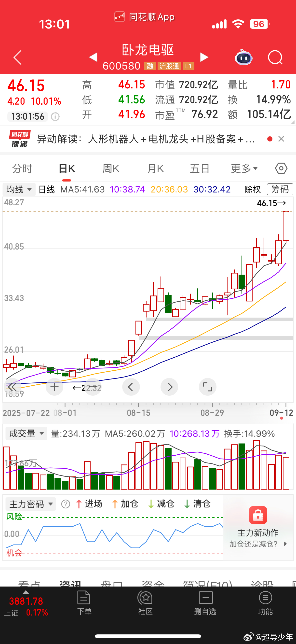The image size is (296, 644).
Task: Switch to 五日 tab
Action: click(x=200, y=168)
